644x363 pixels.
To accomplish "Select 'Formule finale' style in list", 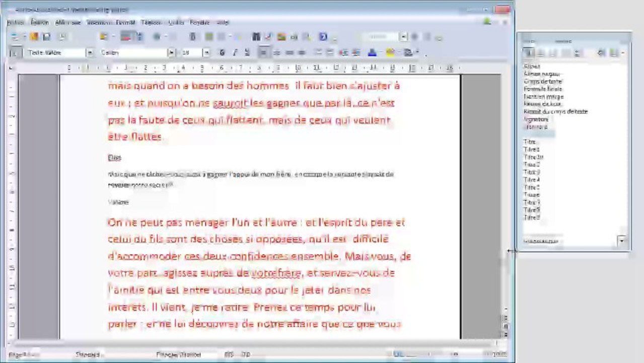I will point(543,89).
